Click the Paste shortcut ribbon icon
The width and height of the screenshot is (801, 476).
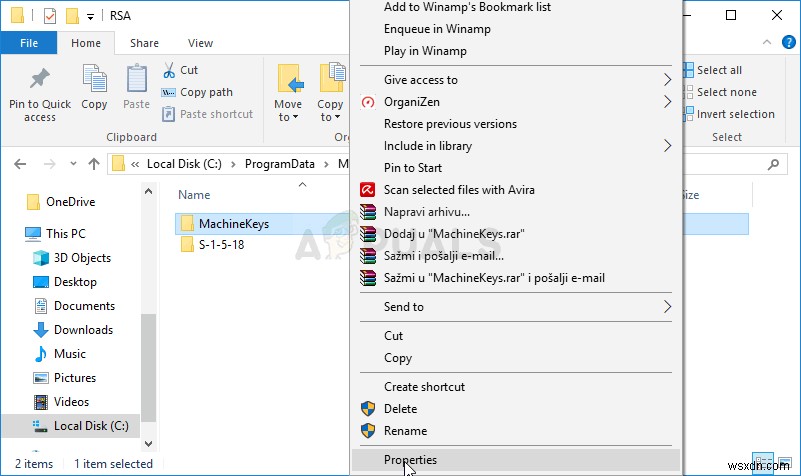point(169,114)
